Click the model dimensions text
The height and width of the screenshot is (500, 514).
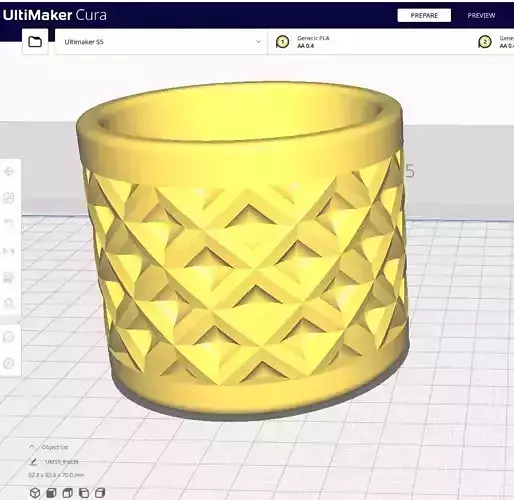[x=56, y=475]
